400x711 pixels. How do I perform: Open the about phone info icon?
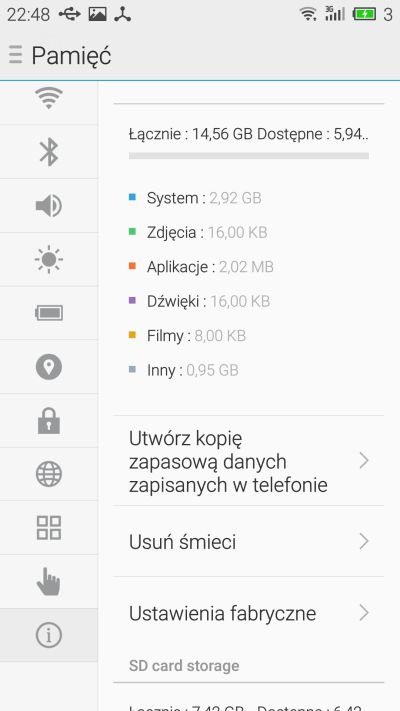coord(49,635)
